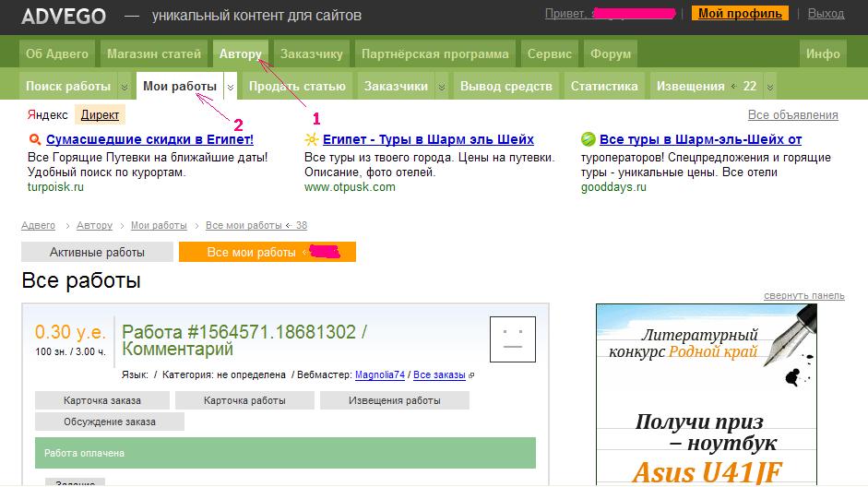
Task: Expand Извещения dropdown arrow
Action: tap(769, 87)
